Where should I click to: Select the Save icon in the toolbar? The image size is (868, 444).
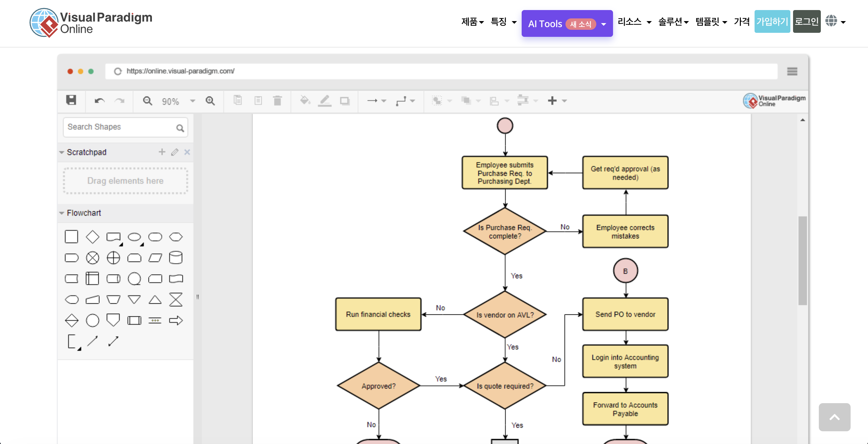[x=71, y=100]
